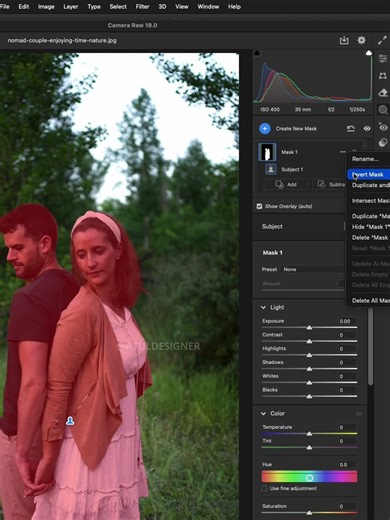Viewport: 390px width, 520px height.
Task: Click the Exposure slider handle
Action: pos(309,328)
